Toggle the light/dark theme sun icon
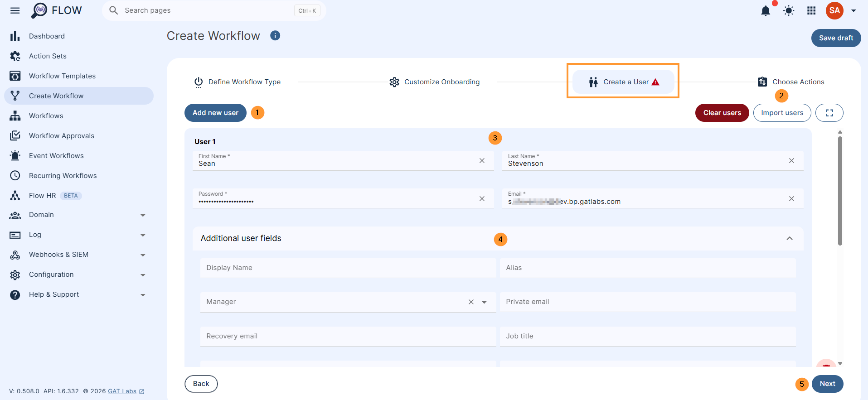868x400 pixels. click(789, 10)
